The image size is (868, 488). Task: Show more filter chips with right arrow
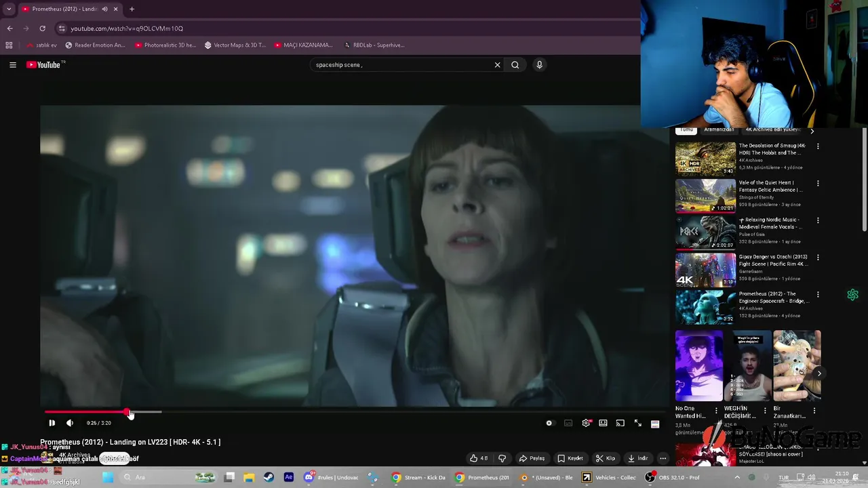[x=812, y=130]
